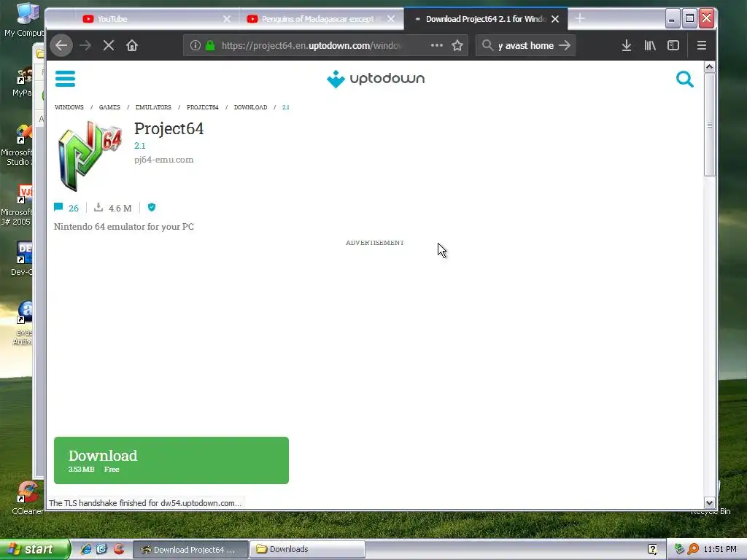Open the Windows Start button
Viewport: 747px width, 560px height.
35,550
